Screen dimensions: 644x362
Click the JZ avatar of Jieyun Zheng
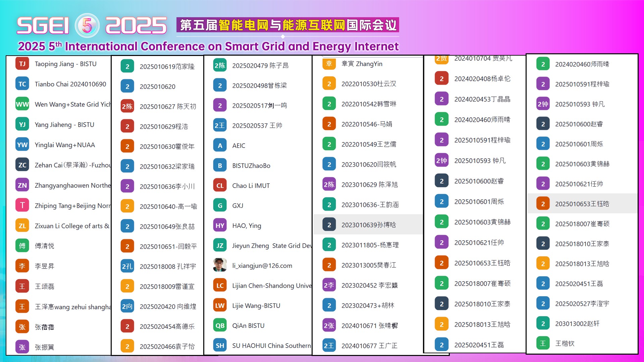coord(219,245)
